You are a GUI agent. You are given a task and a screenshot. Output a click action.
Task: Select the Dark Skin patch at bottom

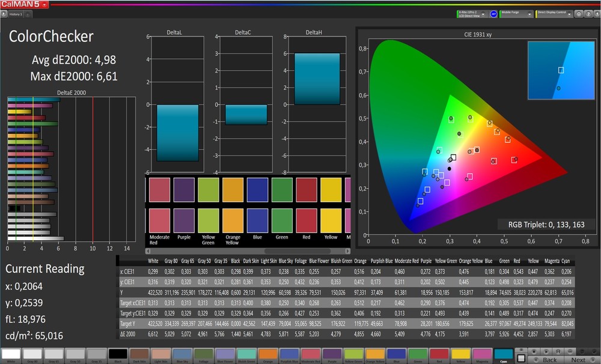pos(139,355)
